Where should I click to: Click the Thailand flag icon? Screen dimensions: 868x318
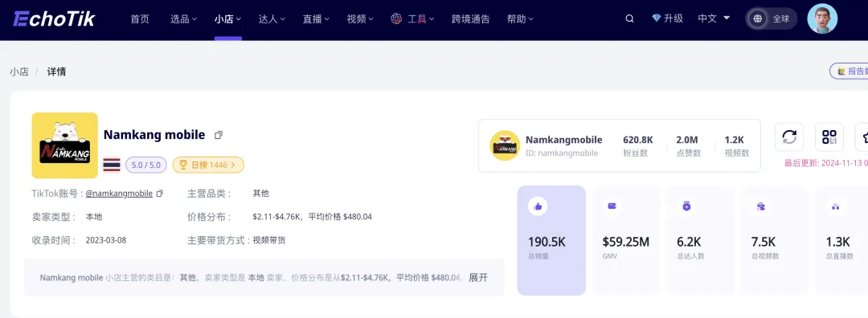coord(112,165)
